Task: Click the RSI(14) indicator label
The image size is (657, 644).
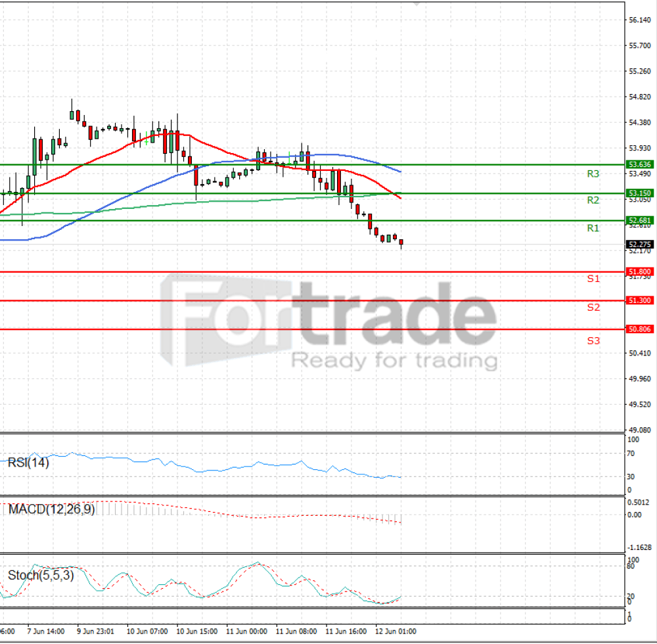Action: 28,463
